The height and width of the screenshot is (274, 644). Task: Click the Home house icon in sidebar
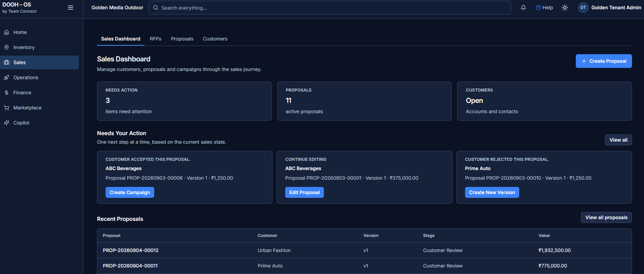click(x=7, y=32)
